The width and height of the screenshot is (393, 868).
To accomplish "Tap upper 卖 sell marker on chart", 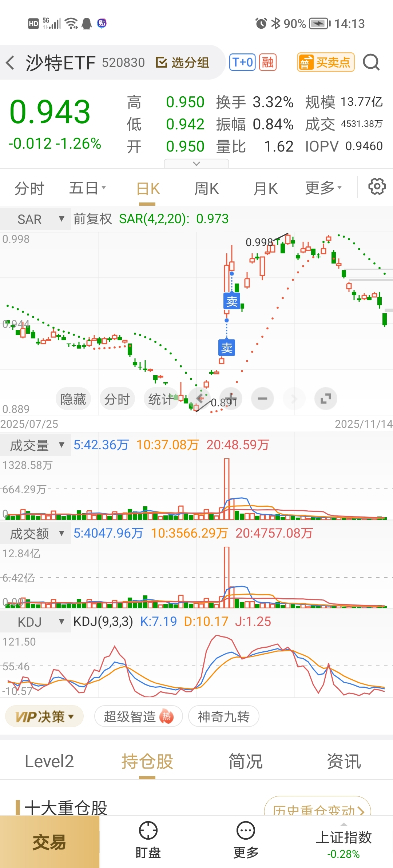I will pyautogui.click(x=232, y=301).
